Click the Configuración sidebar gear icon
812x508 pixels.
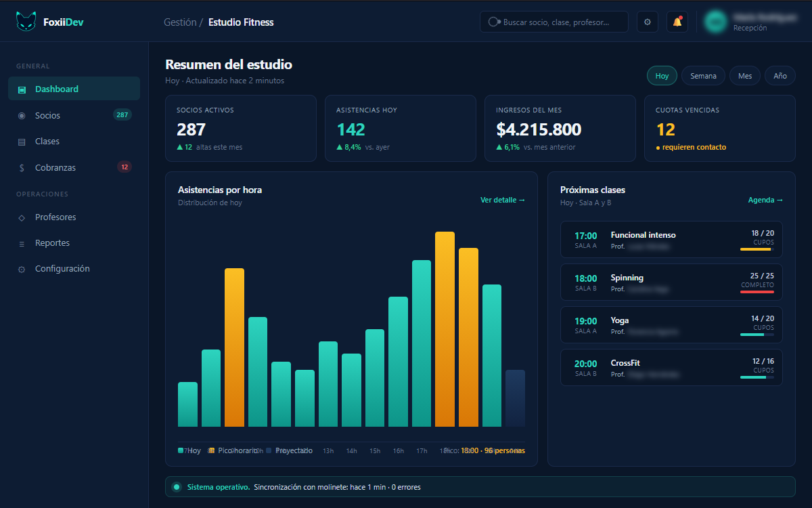coord(22,269)
